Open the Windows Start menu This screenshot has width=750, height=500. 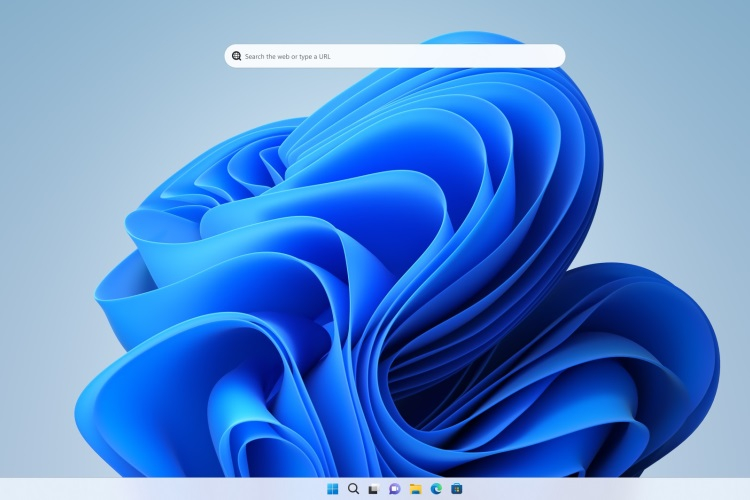[332, 489]
